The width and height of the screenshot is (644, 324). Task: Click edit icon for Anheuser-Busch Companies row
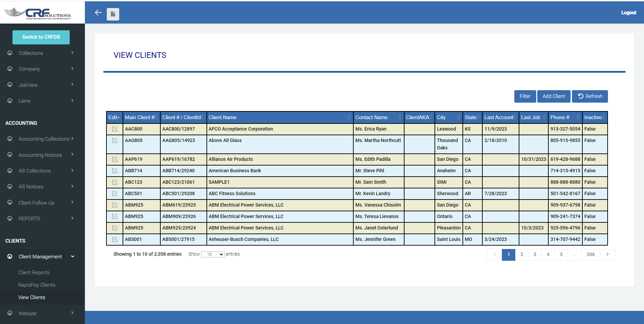[115, 239]
